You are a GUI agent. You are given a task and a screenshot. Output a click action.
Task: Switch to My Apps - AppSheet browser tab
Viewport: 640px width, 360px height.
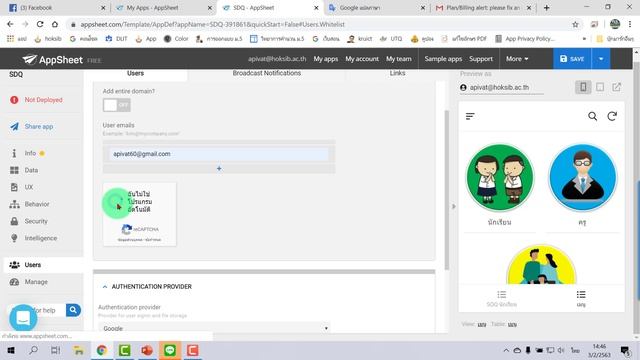[163, 8]
